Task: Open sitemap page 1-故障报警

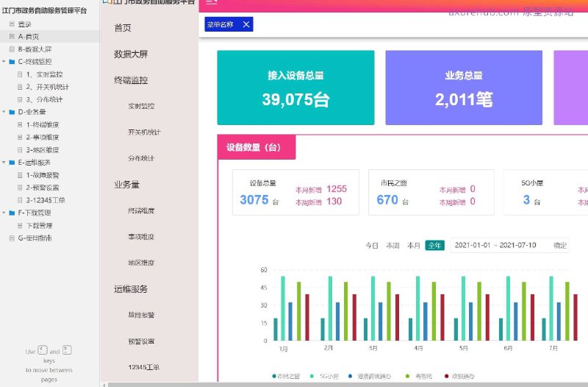Action: point(43,175)
